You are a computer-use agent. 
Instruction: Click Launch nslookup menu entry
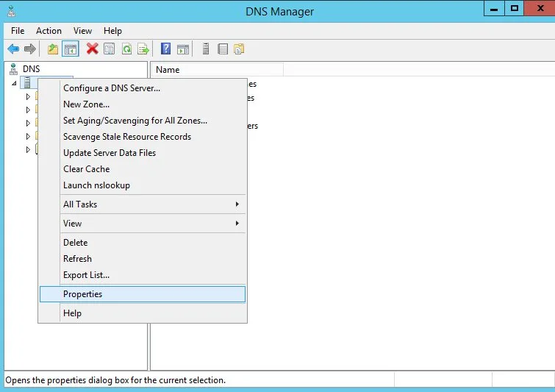click(x=96, y=185)
